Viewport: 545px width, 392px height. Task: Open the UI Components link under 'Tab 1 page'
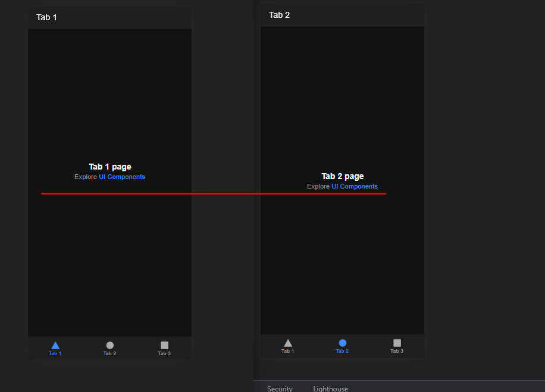tap(122, 177)
